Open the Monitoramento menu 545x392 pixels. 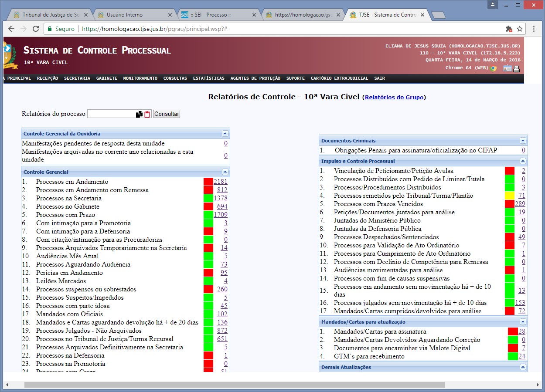(x=140, y=78)
